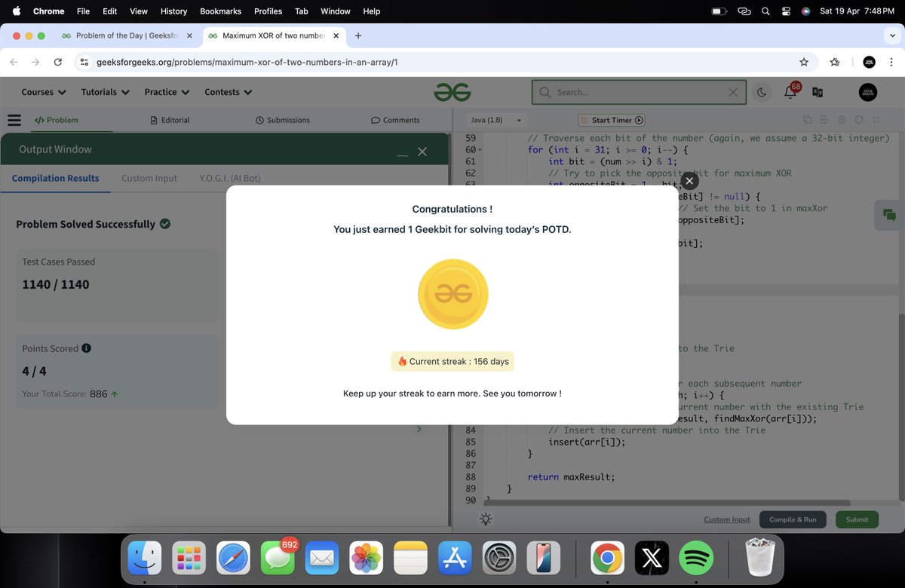The width and height of the screenshot is (905, 588).
Task: Expand the Contests dropdown
Action: coord(229,92)
